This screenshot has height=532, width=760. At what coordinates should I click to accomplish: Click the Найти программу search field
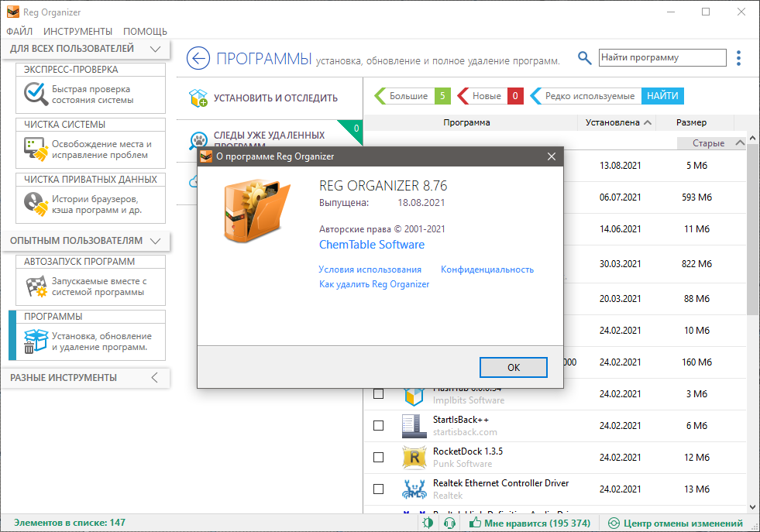[662, 57]
